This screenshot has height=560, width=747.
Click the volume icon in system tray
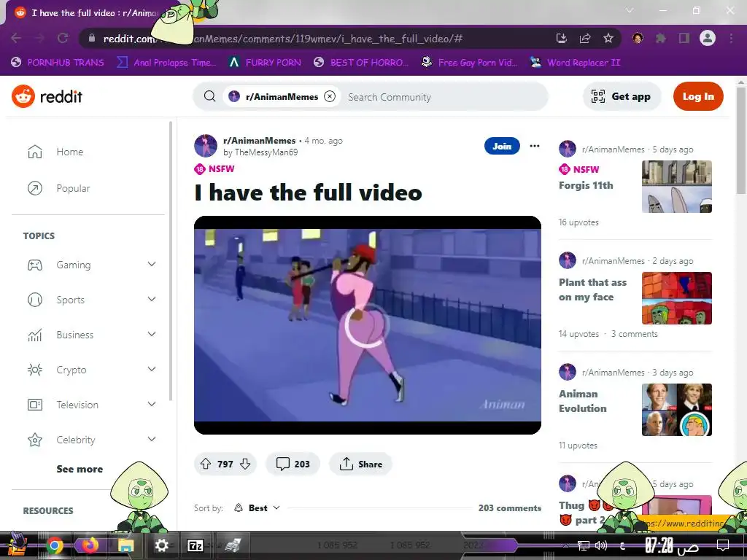pos(601,545)
